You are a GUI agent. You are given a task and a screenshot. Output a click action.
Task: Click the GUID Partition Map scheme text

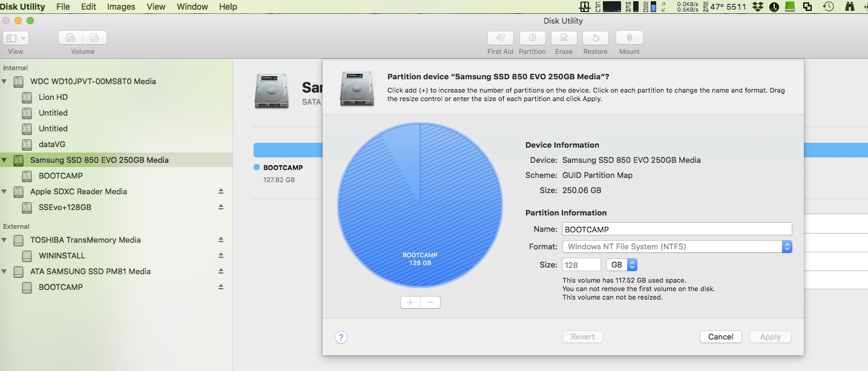(x=597, y=175)
